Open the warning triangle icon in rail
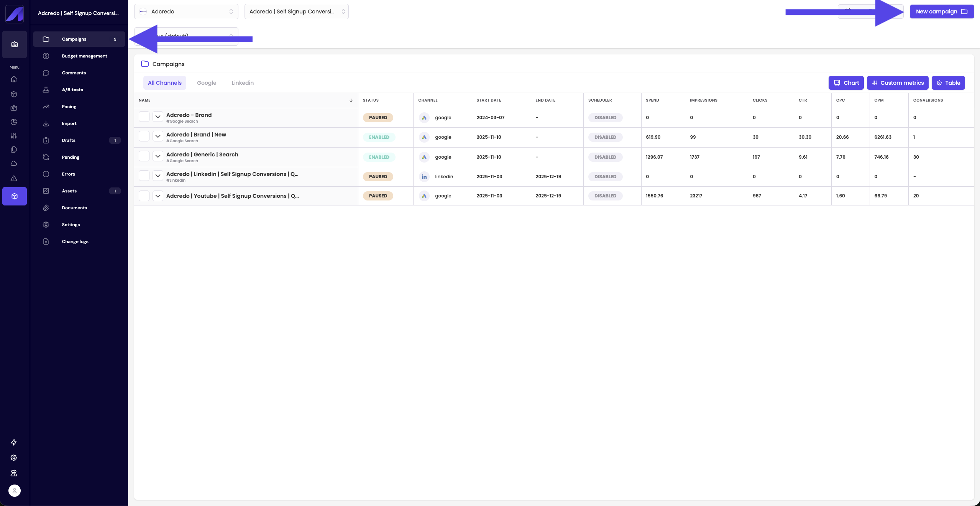Screen dimensions: 980x506 point(14,178)
